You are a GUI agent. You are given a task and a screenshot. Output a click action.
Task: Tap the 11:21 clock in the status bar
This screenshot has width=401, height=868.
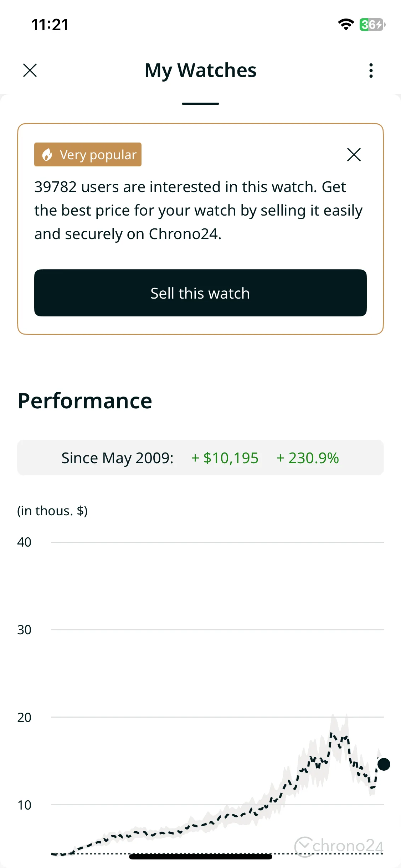50,25
